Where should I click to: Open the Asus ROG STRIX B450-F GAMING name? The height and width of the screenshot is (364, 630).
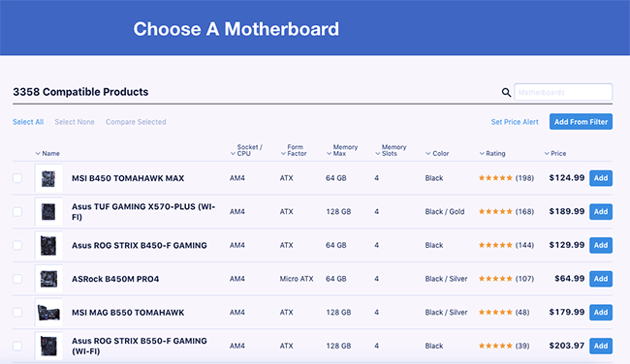tap(139, 245)
